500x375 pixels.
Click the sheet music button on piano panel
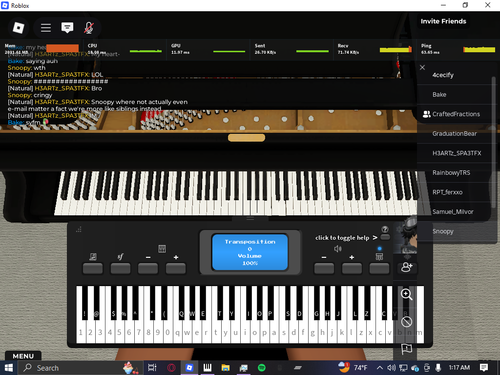(x=93, y=268)
